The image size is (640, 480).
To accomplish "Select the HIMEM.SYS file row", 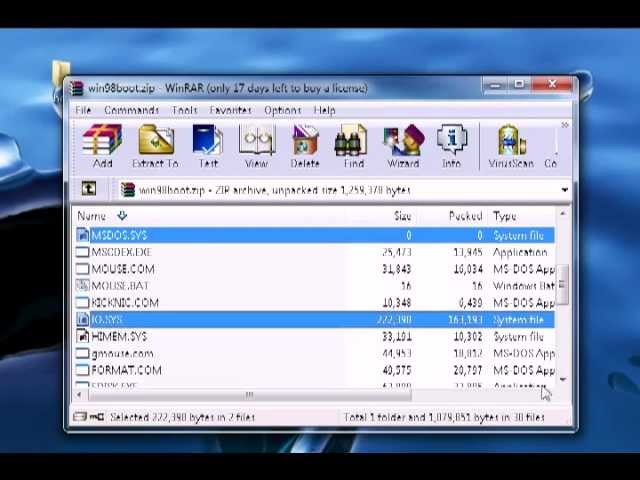I will pos(315,336).
